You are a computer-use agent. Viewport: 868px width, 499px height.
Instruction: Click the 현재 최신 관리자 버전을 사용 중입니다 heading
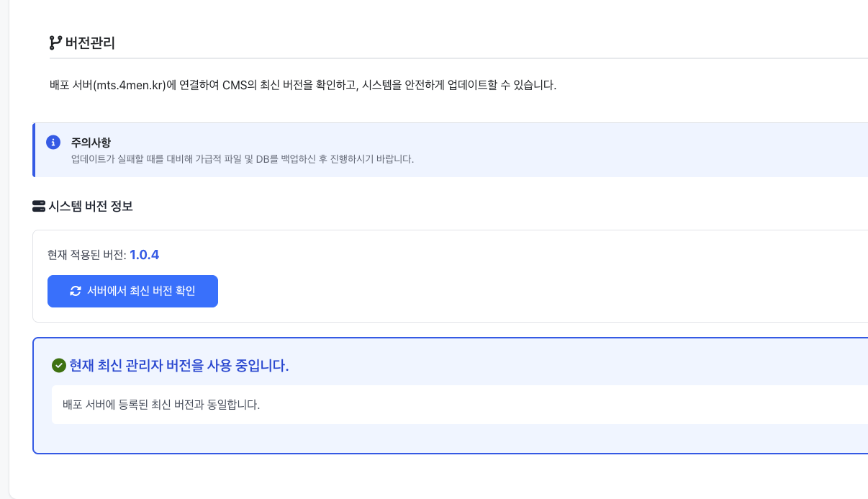pos(178,366)
